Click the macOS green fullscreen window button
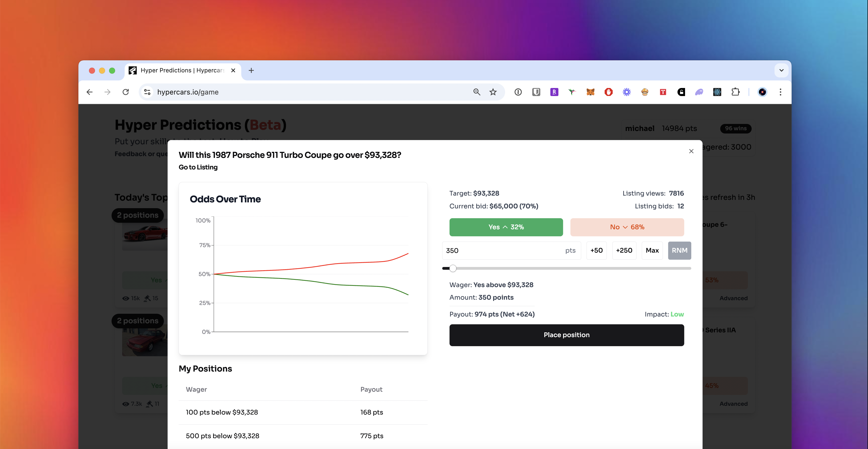This screenshot has height=449, width=868. pos(112,70)
